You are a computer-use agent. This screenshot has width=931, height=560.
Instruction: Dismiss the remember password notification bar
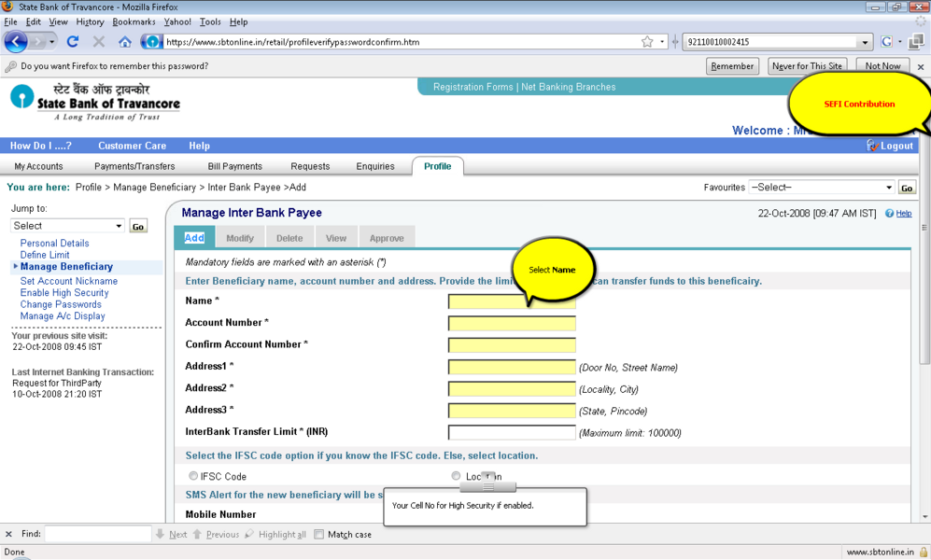pyautogui.click(x=920, y=66)
